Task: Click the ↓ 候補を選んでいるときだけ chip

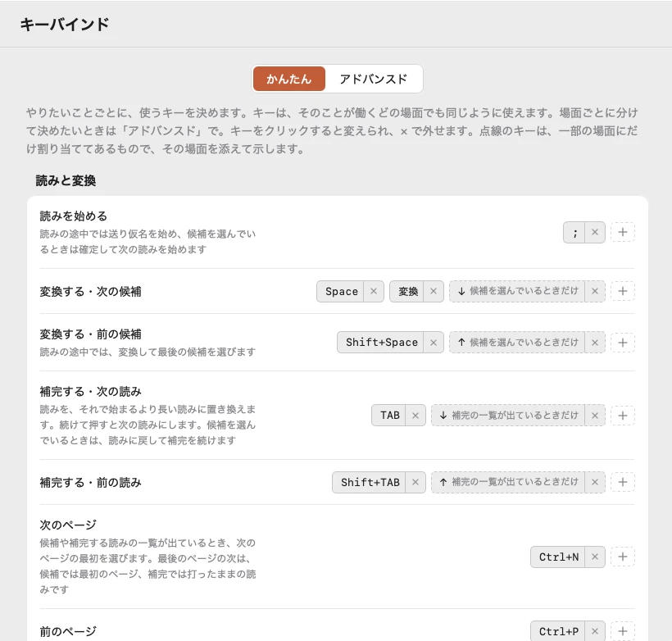Action: click(517, 292)
